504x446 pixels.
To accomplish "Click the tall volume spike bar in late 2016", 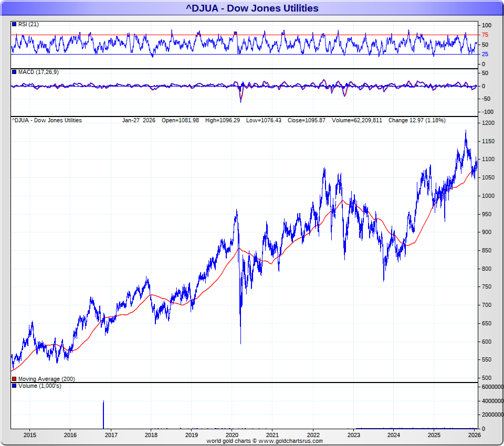I will (103, 415).
